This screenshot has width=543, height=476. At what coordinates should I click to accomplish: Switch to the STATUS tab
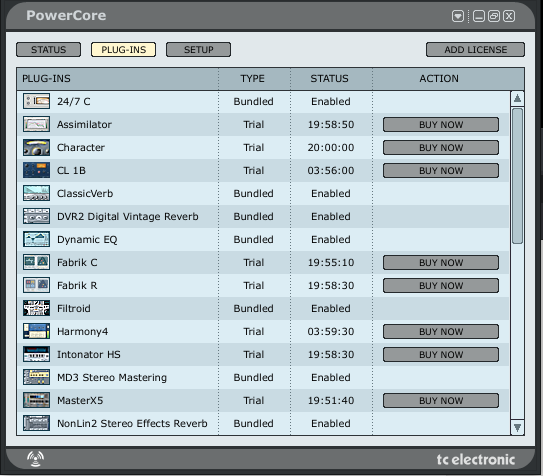click(48, 50)
